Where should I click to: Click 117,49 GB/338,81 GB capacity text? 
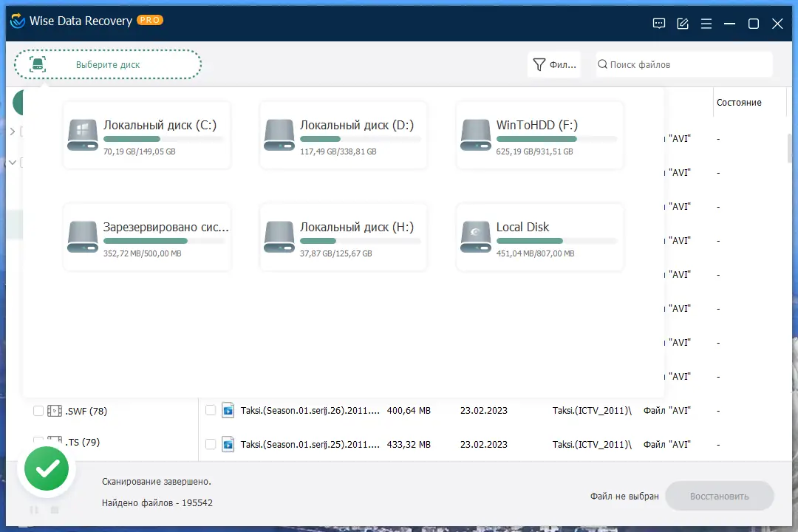pyautogui.click(x=338, y=151)
